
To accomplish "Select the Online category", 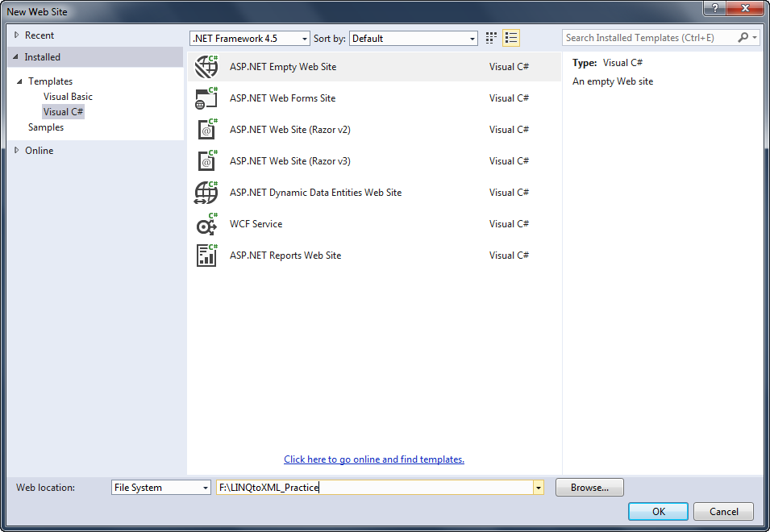I will point(40,151).
